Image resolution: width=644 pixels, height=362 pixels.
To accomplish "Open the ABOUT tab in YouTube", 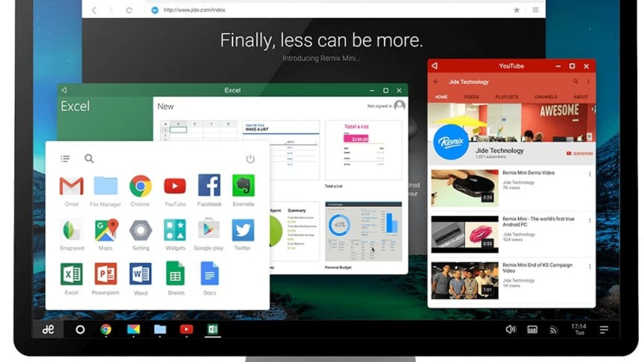I will pyautogui.click(x=581, y=97).
